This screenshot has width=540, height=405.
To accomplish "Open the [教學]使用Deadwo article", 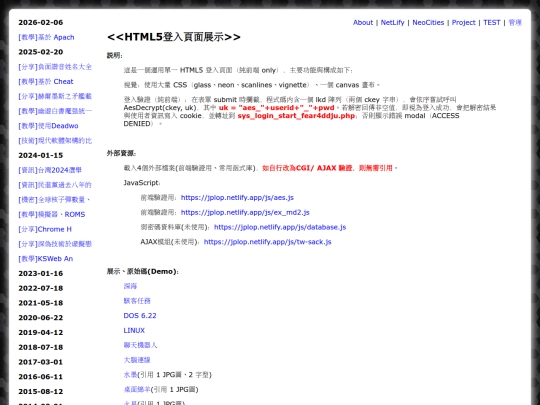I will [48, 126].
